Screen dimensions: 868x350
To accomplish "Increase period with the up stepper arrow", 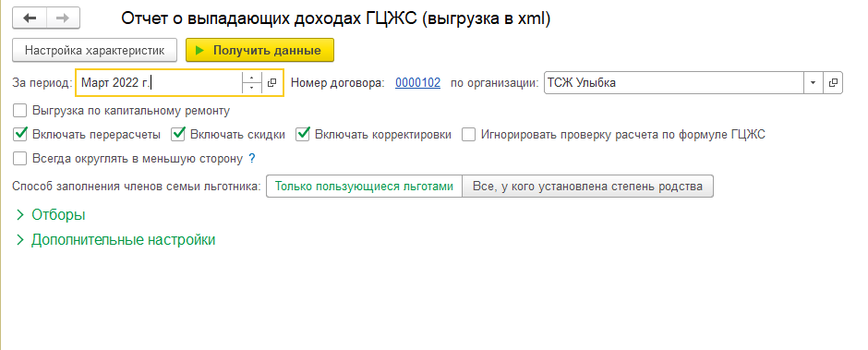I will click(252, 78).
